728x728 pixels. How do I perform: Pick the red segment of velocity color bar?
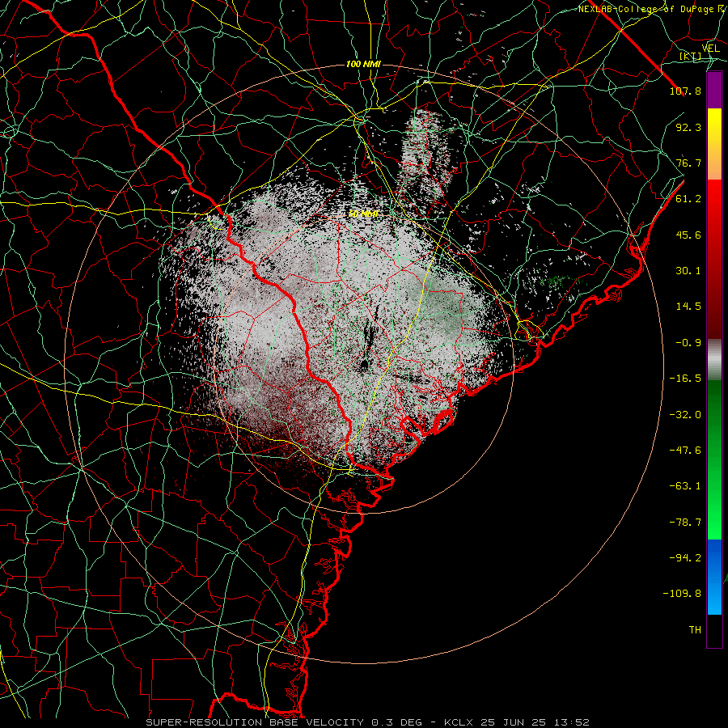(714, 259)
